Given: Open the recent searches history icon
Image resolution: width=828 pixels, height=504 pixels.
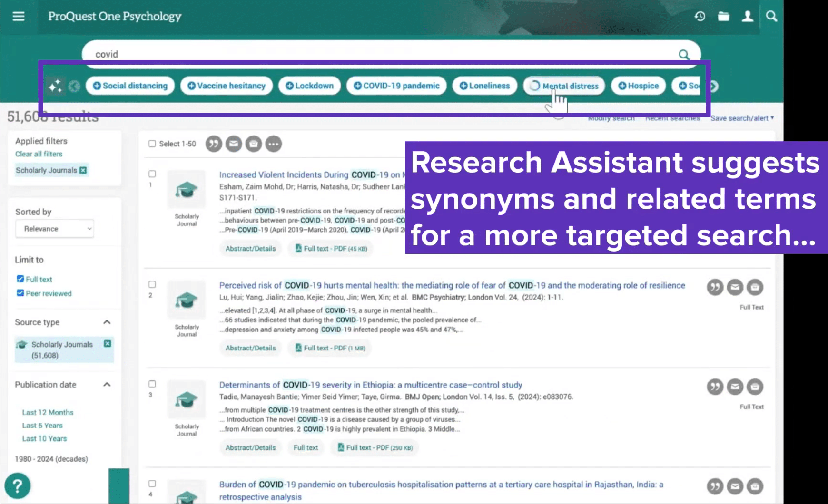Looking at the screenshot, I should click(700, 17).
